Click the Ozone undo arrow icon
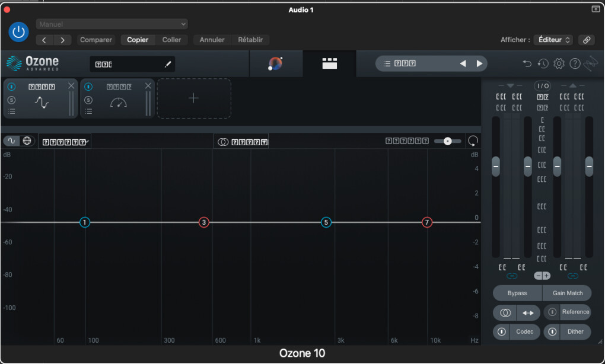This screenshot has width=605, height=364. [x=527, y=63]
